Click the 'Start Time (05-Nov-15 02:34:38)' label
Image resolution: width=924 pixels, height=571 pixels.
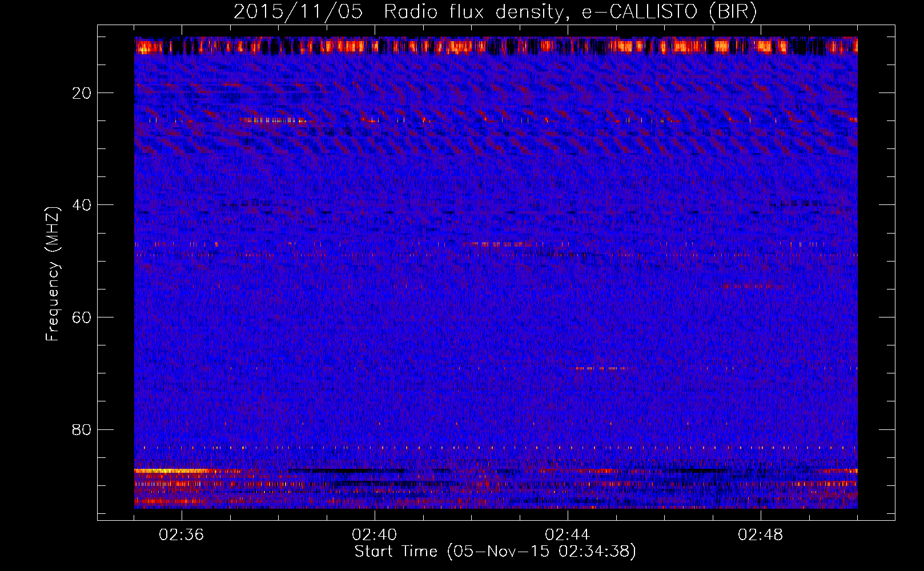click(x=495, y=552)
